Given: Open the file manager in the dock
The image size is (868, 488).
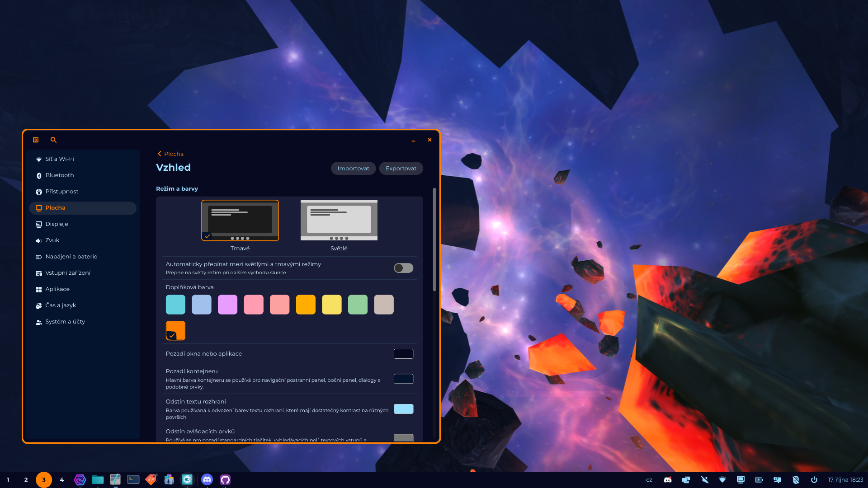Looking at the screenshot, I should [x=98, y=479].
